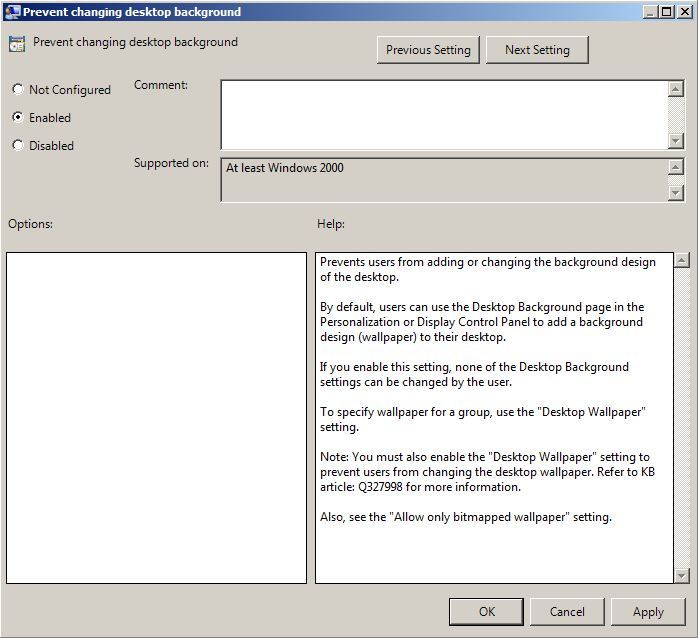This screenshot has height=638, width=698.
Task: Click the 'Options:' label
Action: pyautogui.click(x=30, y=224)
